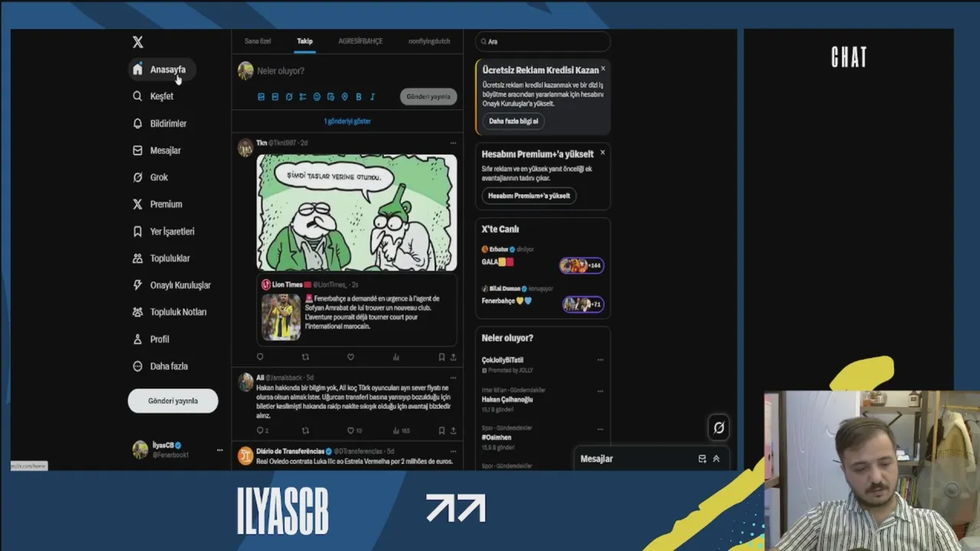Toggle bold formatting in composer
Image resolution: width=980 pixels, height=551 pixels.
[358, 97]
